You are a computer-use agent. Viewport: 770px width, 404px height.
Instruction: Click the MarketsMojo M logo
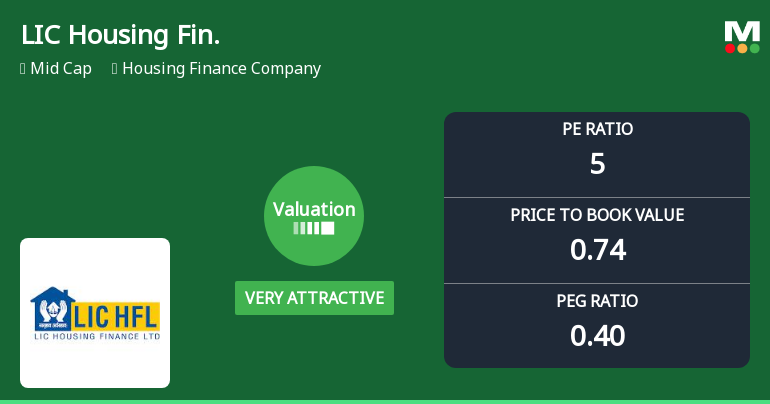[742, 31]
